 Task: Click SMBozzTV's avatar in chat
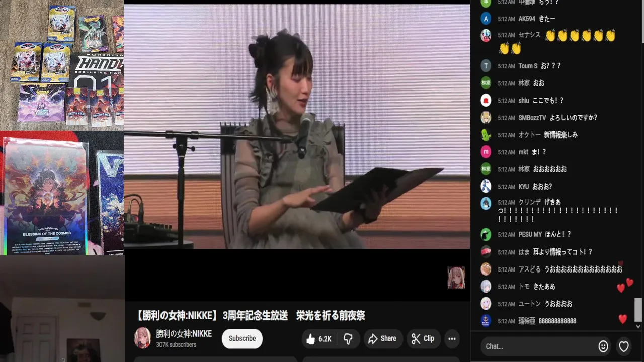pos(486,118)
